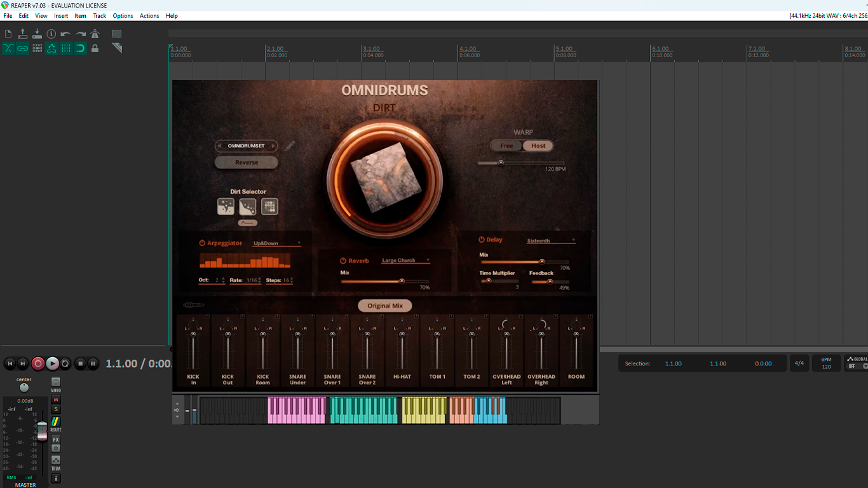The width and height of the screenshot is (868, 488).
Task: Click the transport Play button
Action: (52, 363)
